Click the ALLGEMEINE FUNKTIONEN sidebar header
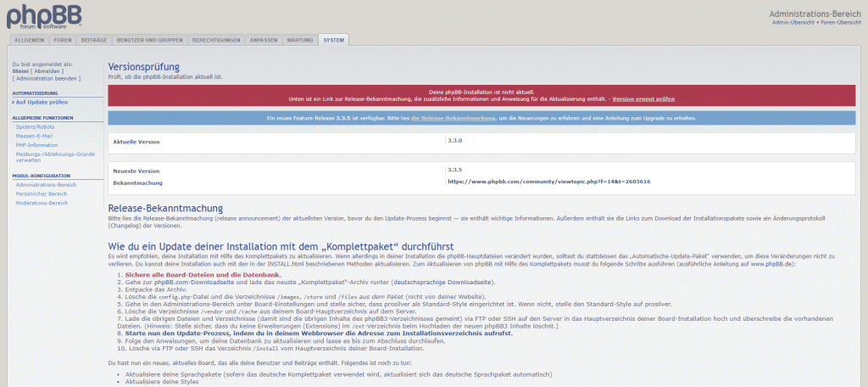The height and width of the screenshot is (387, 868). (42, 117)
